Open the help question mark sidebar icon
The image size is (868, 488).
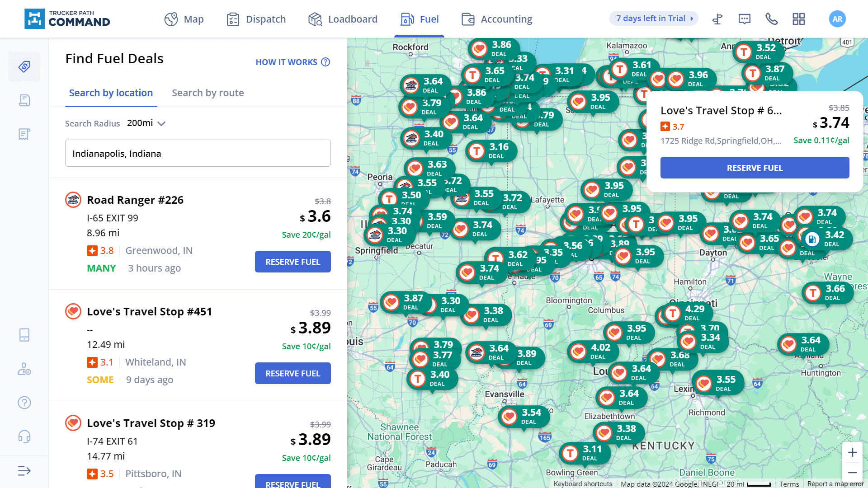[x=24, y=403]
